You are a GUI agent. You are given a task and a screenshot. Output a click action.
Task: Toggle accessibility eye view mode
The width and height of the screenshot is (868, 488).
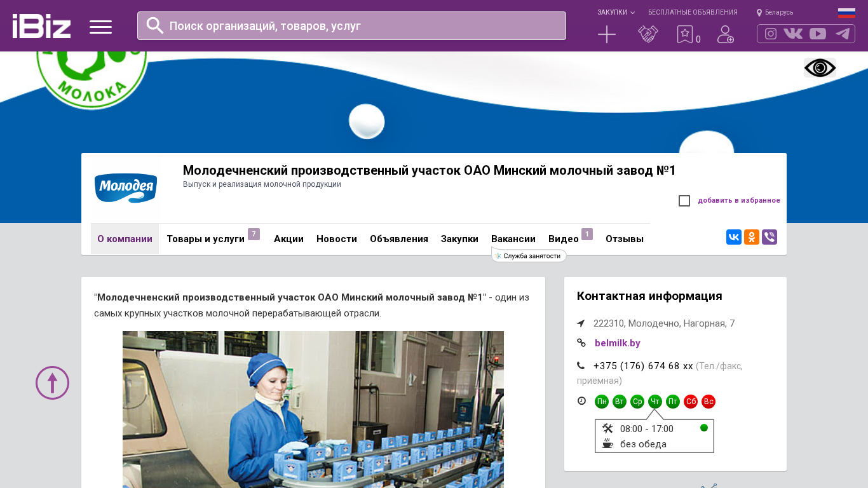pyautogui.click(x=820, y=67)
